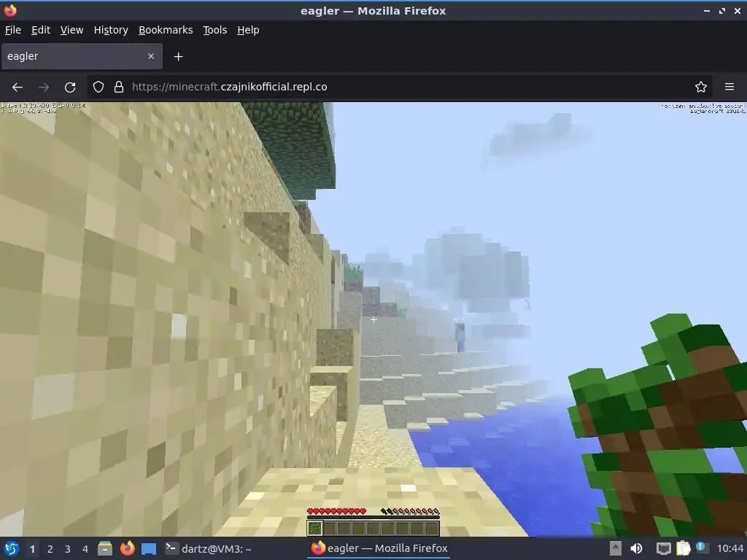Open the Tools menu
The height and width of the screenshot is (560, 747).
pyautogui.click(x=215, y=30)
